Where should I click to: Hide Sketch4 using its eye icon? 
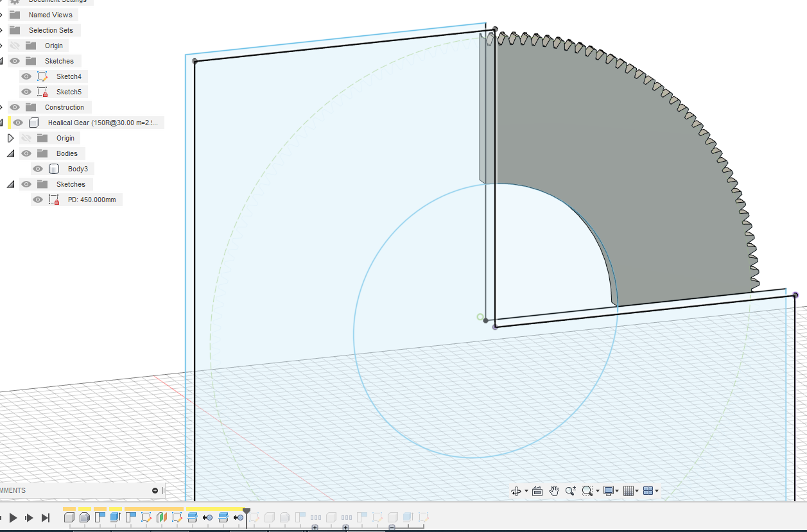click(x=26, y=76)
